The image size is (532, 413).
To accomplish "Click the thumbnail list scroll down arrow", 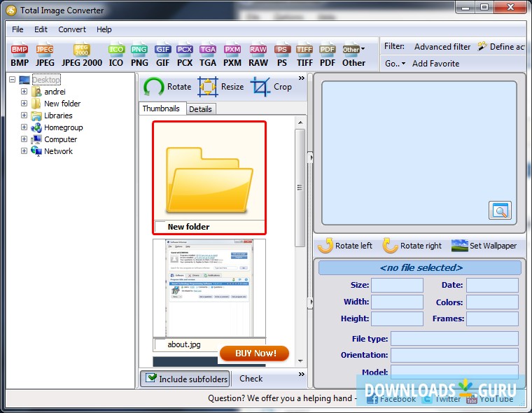I will click(x=300, y=360).
